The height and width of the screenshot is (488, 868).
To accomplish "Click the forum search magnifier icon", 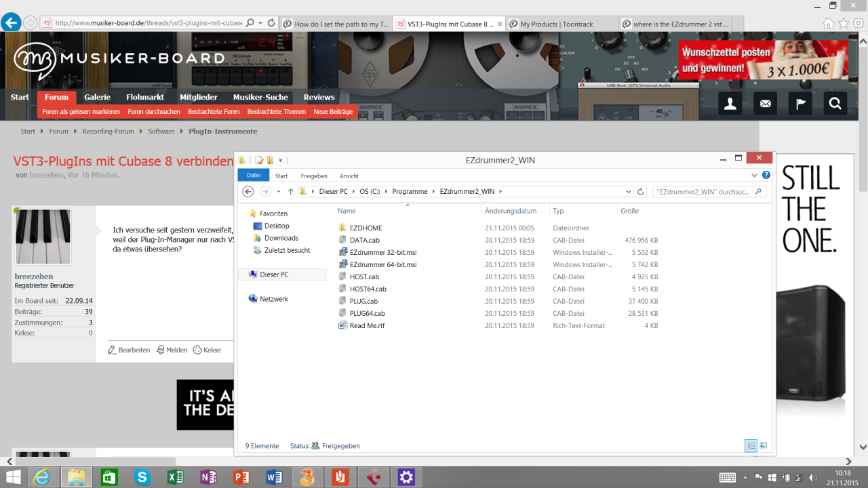I will coord(835,104).
